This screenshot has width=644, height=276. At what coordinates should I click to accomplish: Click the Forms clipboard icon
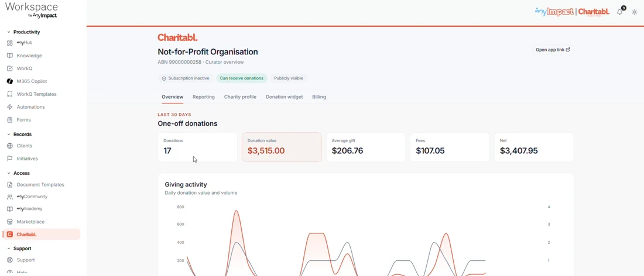click(x=10, y=120)
